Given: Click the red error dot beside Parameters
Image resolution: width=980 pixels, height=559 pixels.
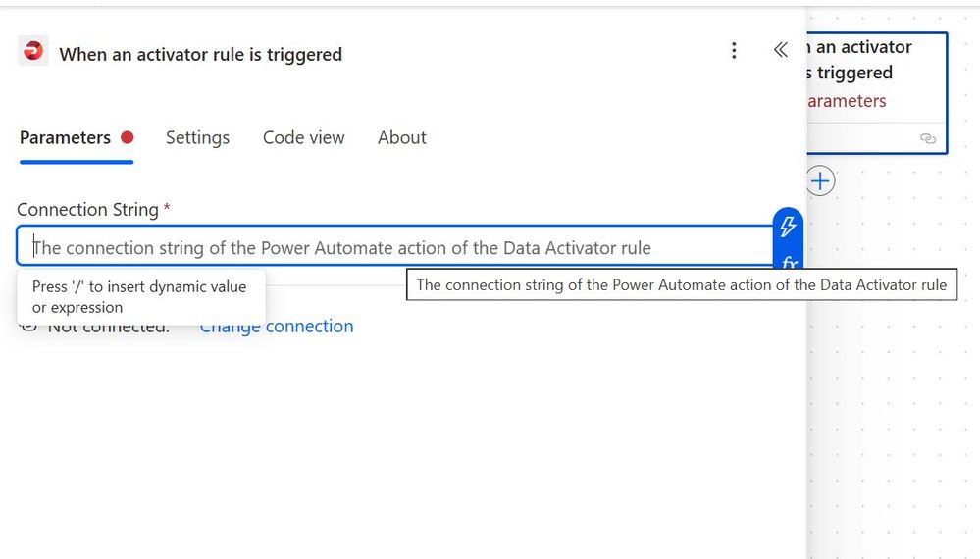Looking at the screenshot, I should [127, 137].
